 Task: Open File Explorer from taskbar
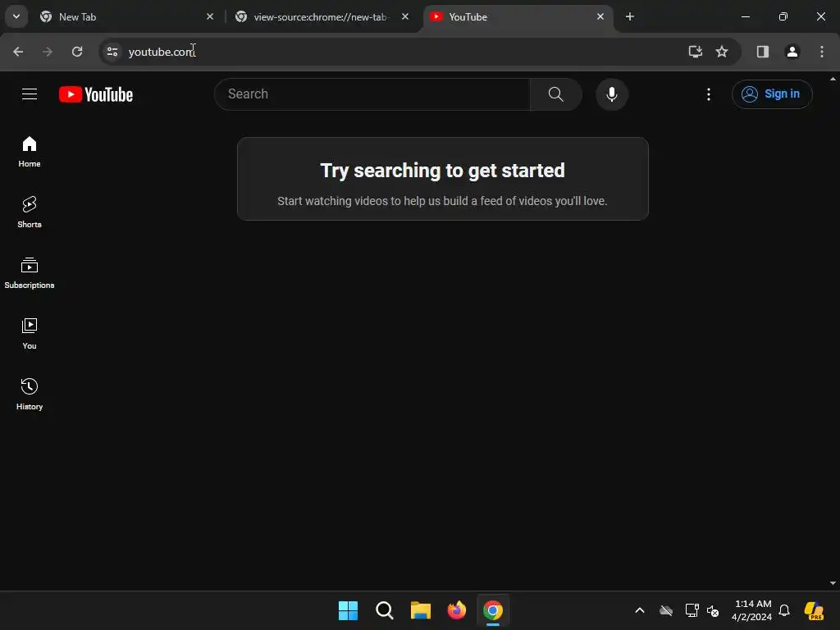[421, 610]
